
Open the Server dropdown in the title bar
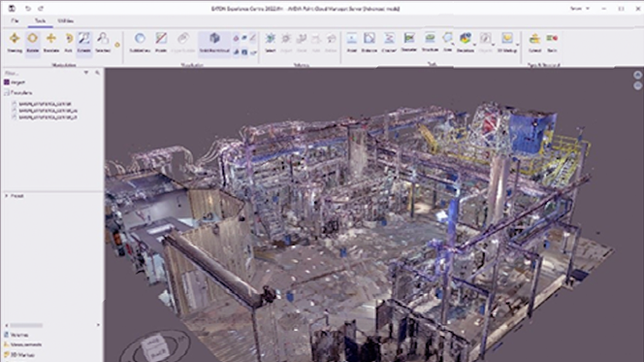(x=580, y=8)
